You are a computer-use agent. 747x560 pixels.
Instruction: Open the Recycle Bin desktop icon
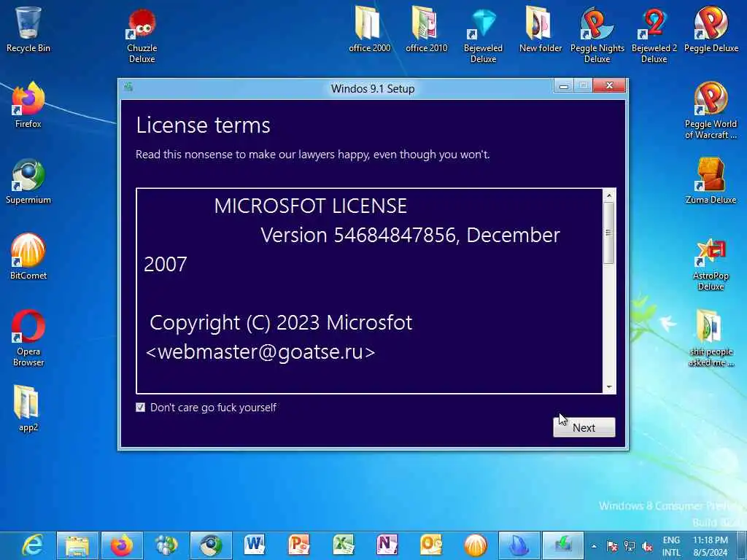(28, 28)
